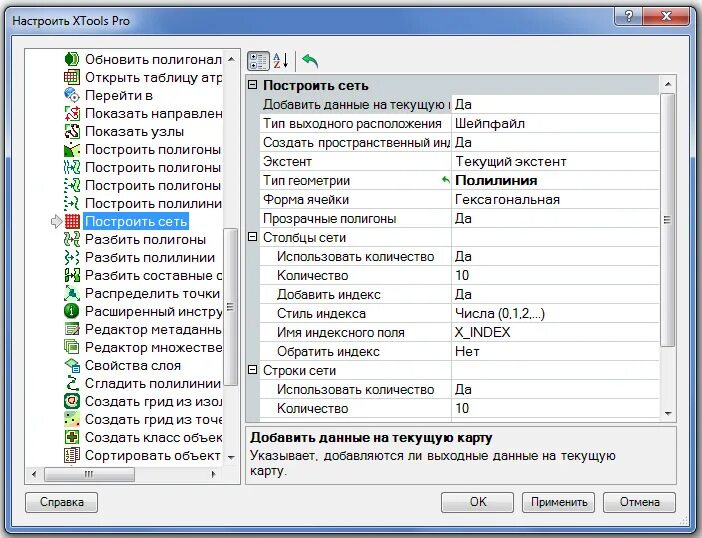Click the Обновить полигонал icon in the list
The image size is (702, 538).
tap(72, 59)
